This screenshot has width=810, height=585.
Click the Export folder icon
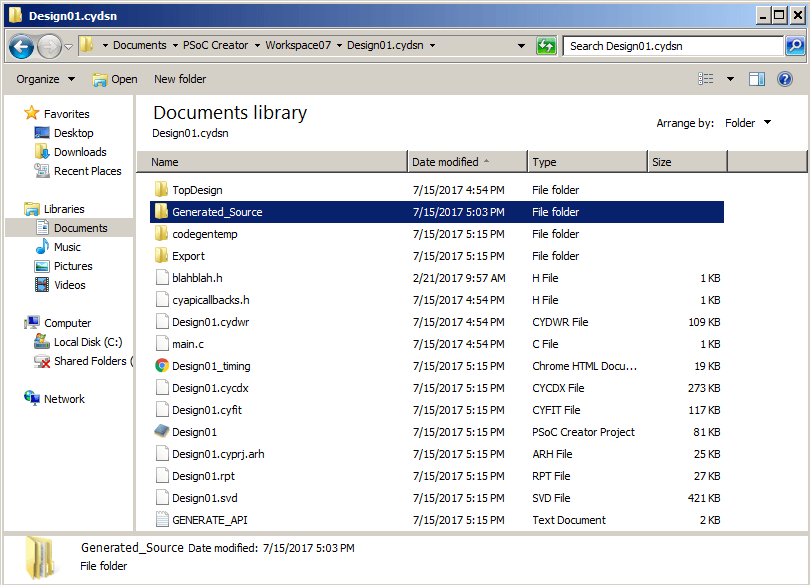click(x=161, y=256)
